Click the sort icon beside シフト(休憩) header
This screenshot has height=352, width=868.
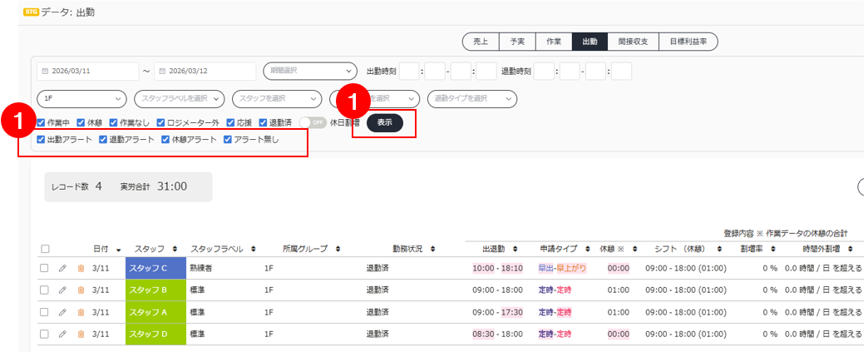pos(719,249)
